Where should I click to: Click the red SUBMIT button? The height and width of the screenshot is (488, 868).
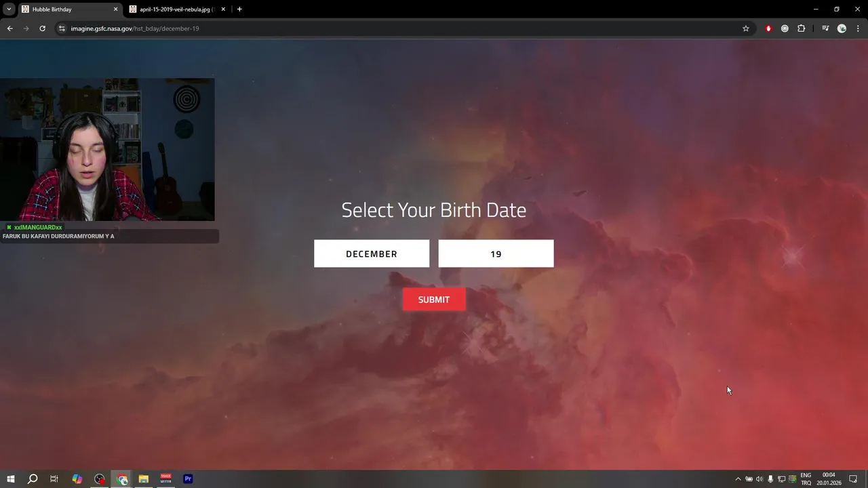coord(434,300)
